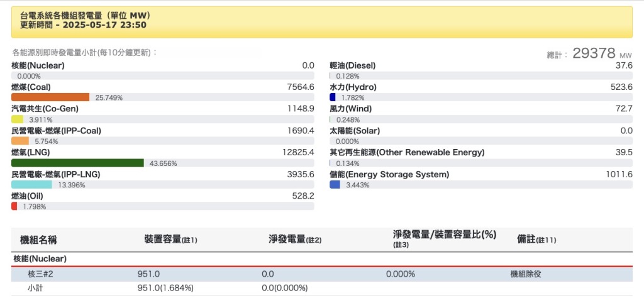Screen dimensions: 644x298
Task: Click the red Oil percentage bar
Action: pyautogui.click(x=14, y=206)
